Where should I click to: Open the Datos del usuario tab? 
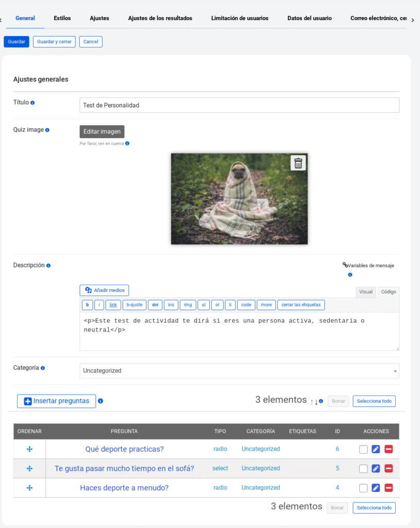[x=310, y=18]
